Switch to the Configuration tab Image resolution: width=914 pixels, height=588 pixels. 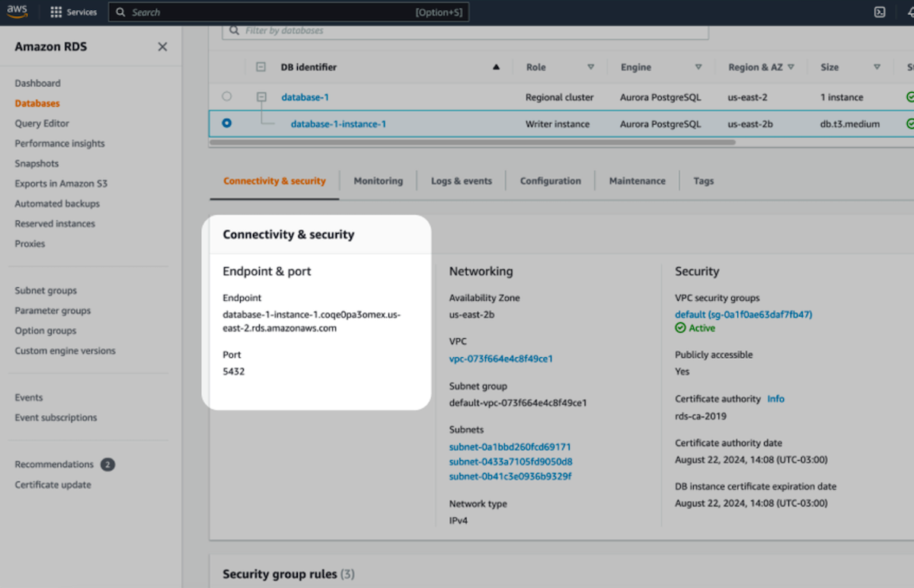pyautogui.click(x=551, y=181)
